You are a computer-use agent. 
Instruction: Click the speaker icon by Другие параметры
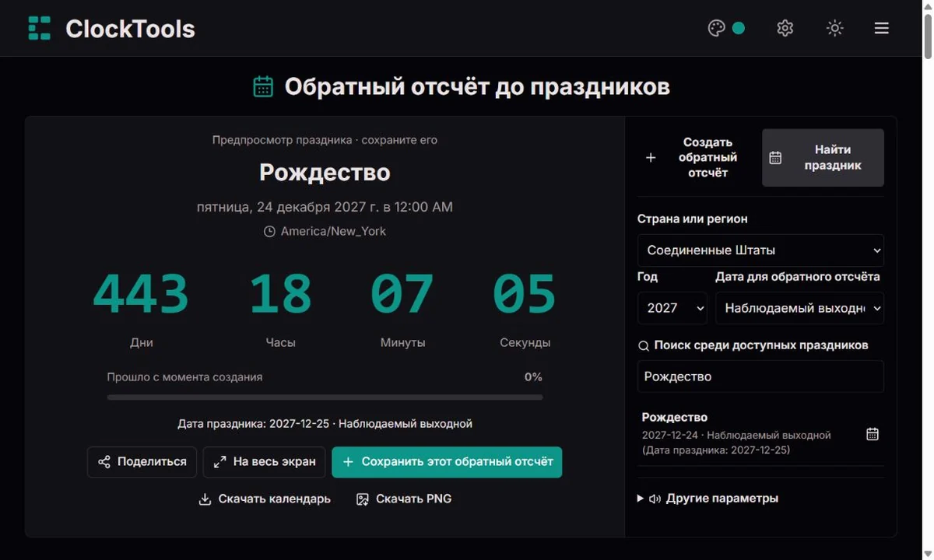pos(655,499)
